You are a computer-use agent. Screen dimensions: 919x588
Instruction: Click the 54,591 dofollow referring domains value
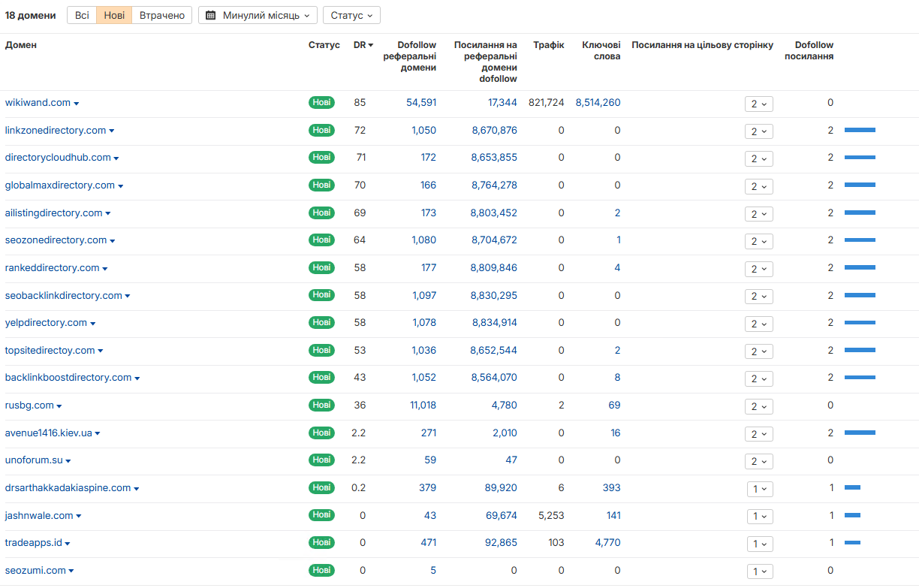coord(421,103)
